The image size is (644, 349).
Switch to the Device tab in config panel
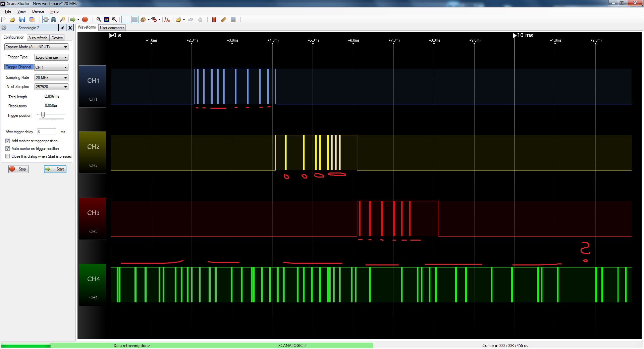[x=57, y=38]
